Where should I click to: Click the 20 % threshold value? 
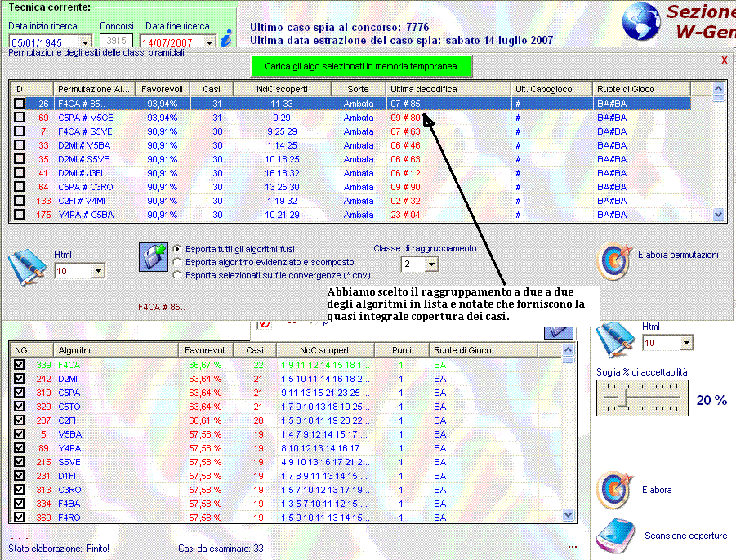click(711, 400)
